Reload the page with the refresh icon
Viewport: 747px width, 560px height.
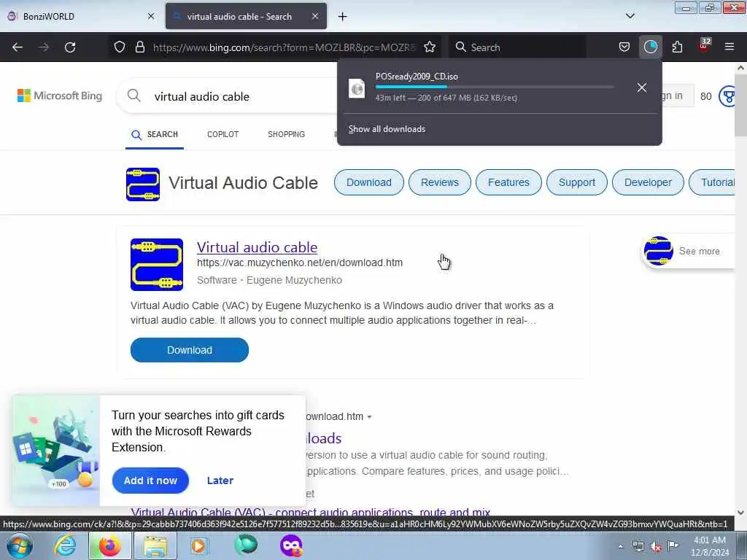pos(70,47)
